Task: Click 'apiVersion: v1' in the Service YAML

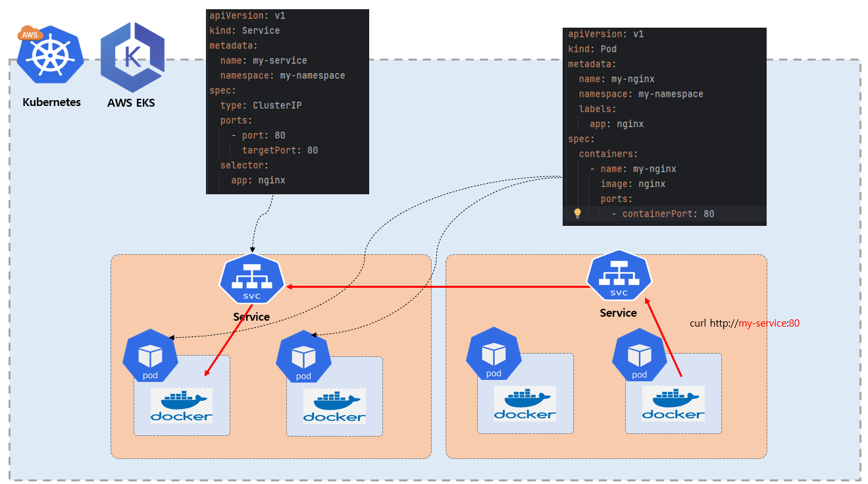Action: click(x=247, y=15)
